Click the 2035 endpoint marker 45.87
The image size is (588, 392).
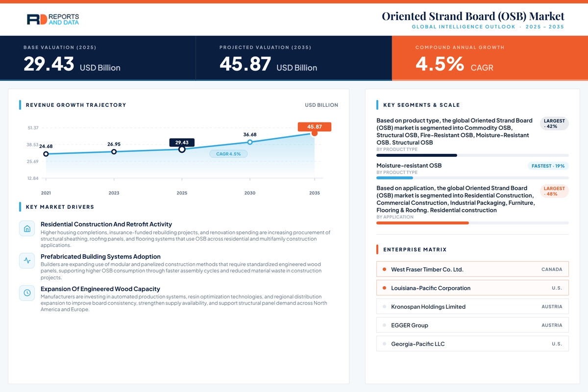point(315,133)
